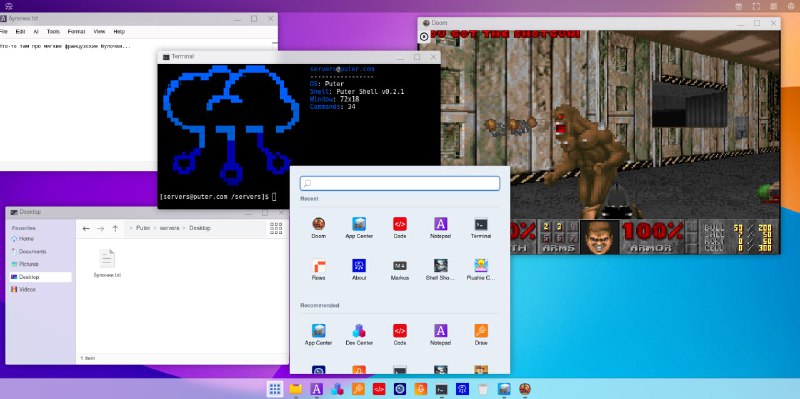Open Terminal from the Recent section
This screenshot has height=399, width=800.
point(481,228)
